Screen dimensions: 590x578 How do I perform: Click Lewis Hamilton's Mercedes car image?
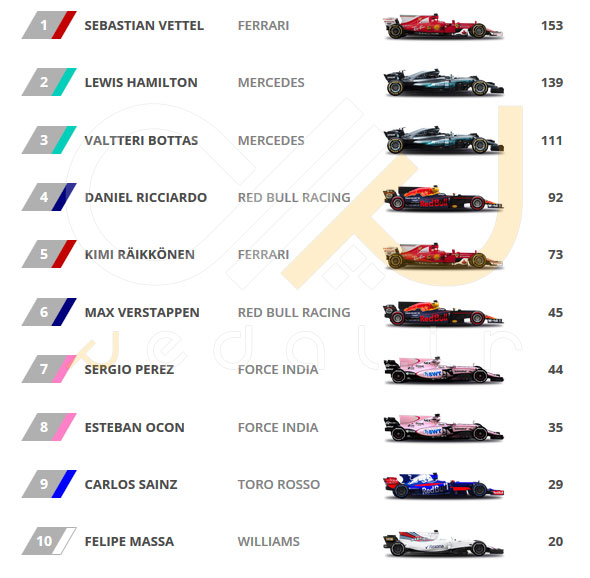[x=443, y=82]
